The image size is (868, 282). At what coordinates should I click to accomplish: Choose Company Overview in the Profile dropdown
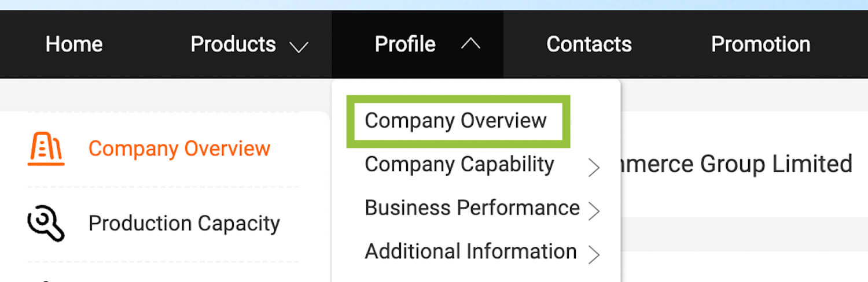(456, 121)
